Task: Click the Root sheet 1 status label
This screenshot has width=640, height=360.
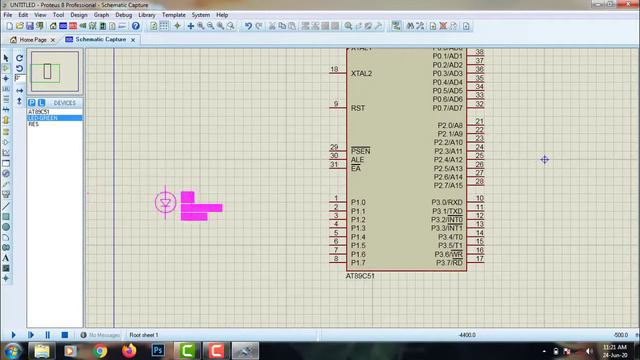Action: pos(144,335)
